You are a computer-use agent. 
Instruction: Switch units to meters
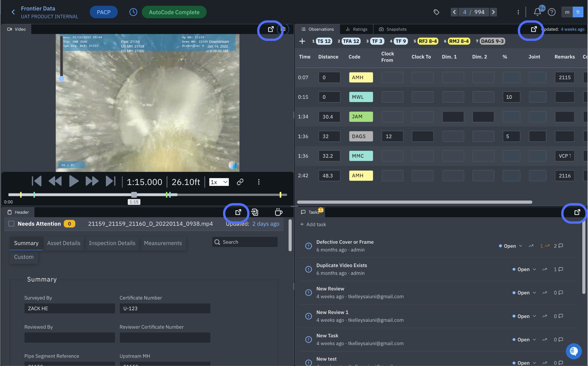(567, 12)
